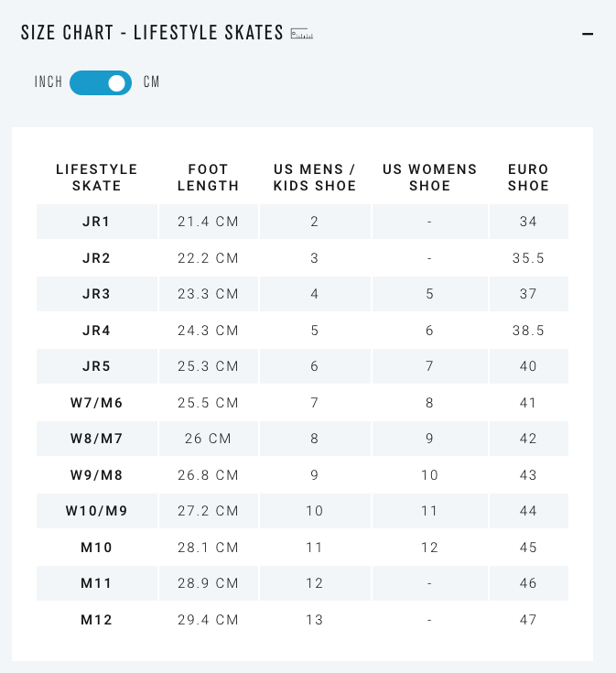Click the US Mens / Kids Shoe header
The width and height of the screenshot is (616, 673).
tap(315, 178)
